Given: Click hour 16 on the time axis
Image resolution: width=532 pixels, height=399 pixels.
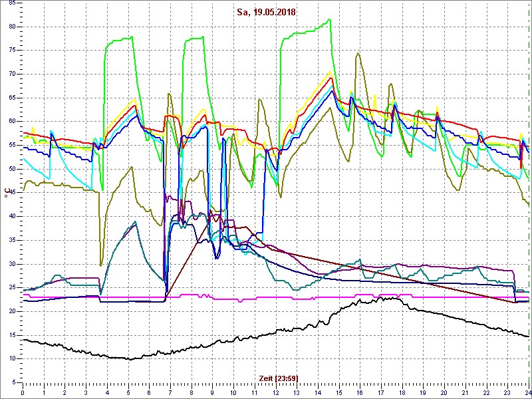Looking at the screenshot, I should (360, 392).
